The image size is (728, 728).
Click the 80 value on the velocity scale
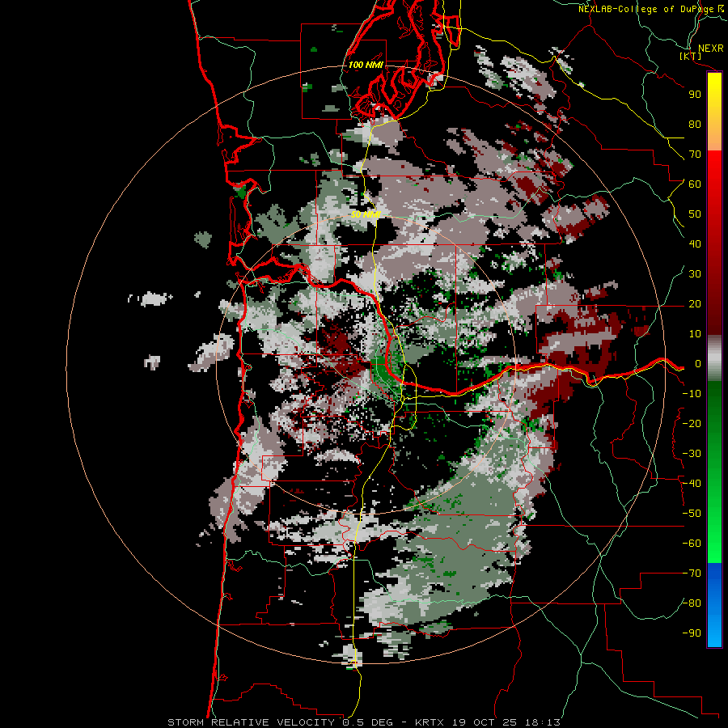pyautogui.click(x=695, y=125)
